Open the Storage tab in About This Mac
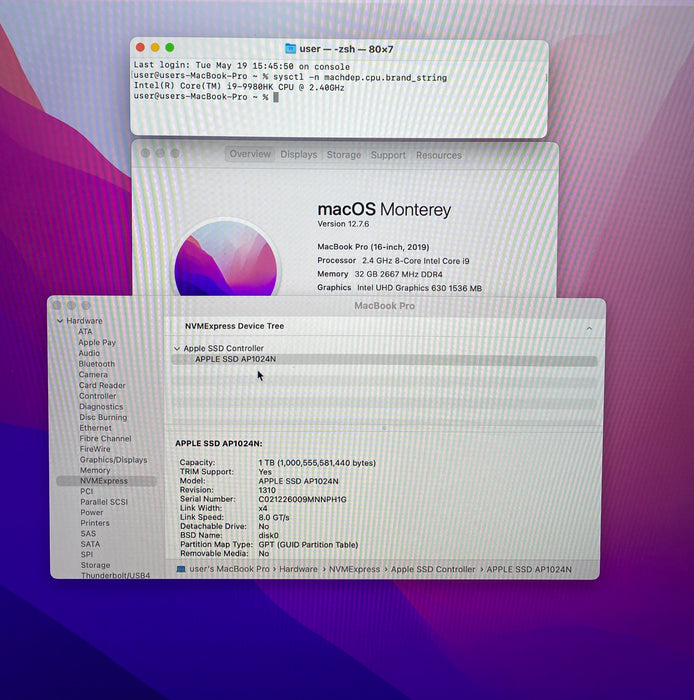 344,155
